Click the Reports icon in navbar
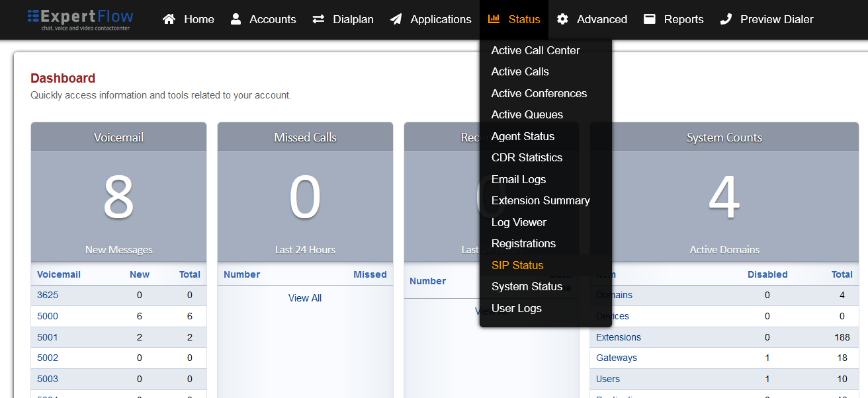 tap(650, 19)
